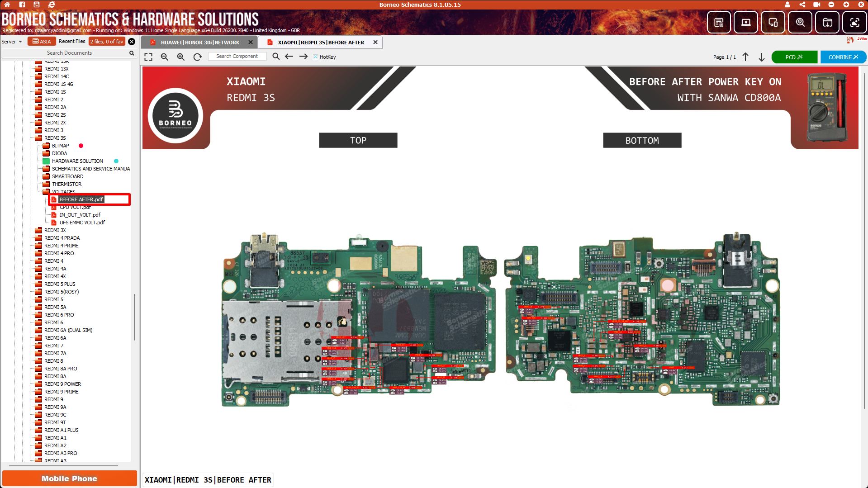Go to next page down arrow
This screenshot has width=868, height=488.
point(762,57)
